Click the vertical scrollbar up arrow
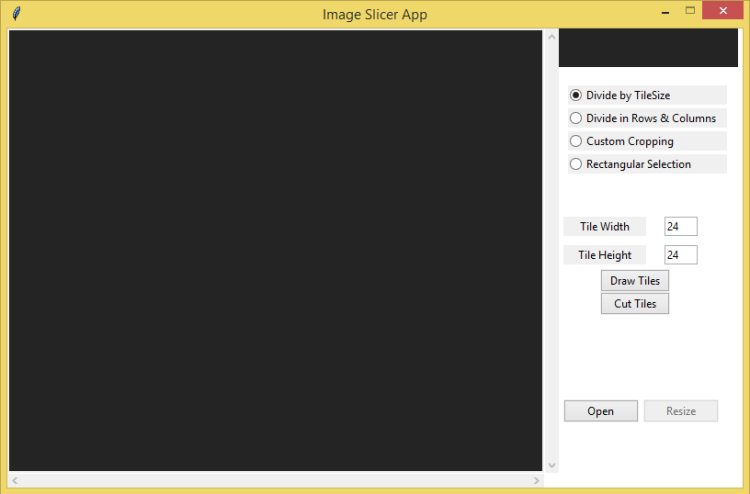The width and height of the screenshot is (750, 494). click(x=551, y=37)
